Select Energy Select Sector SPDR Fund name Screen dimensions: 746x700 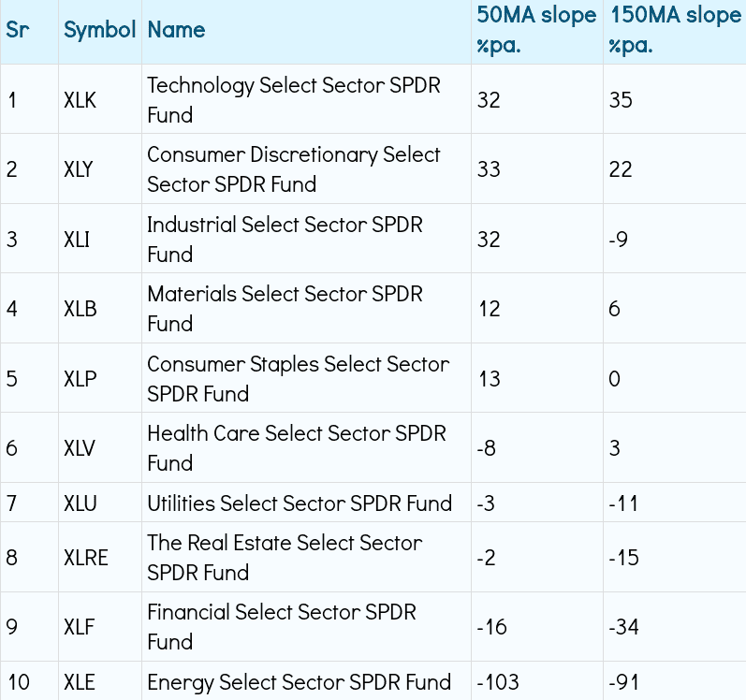click(299, 682)
